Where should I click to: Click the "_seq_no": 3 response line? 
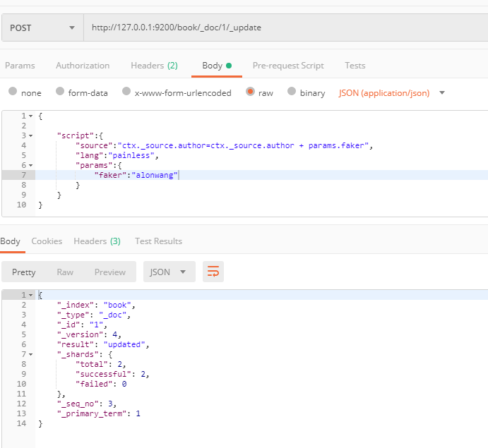click(87, 404)
